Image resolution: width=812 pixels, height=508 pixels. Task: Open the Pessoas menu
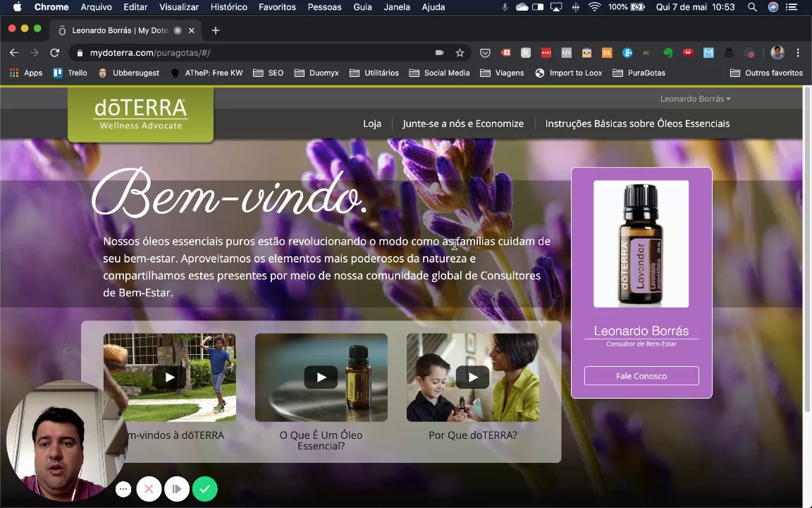[325, 7]
